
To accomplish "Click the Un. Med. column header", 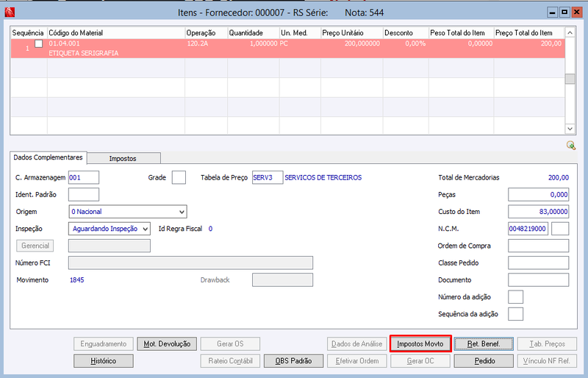I will [x=300, y=32].
